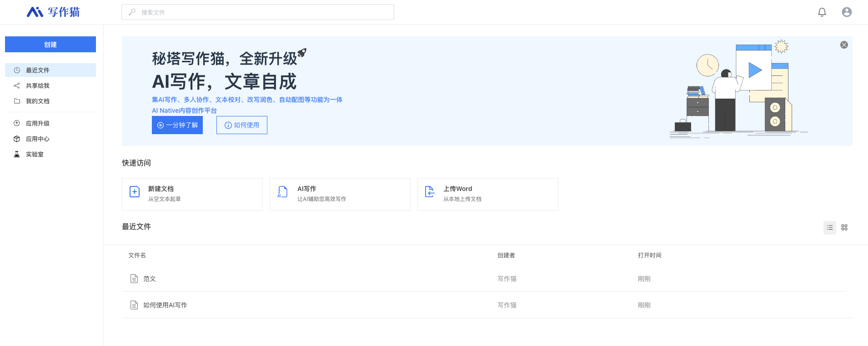Close the upgrade banner

[x=844, y=45]
